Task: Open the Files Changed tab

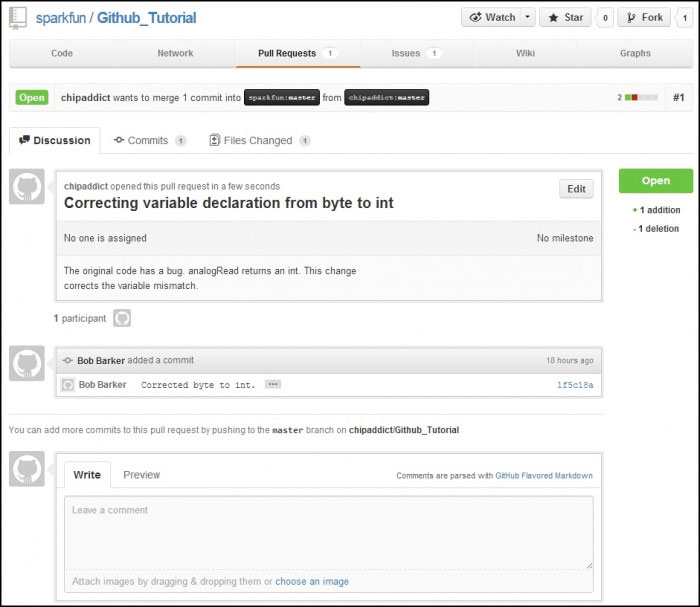Action: [x=257, y=141]
